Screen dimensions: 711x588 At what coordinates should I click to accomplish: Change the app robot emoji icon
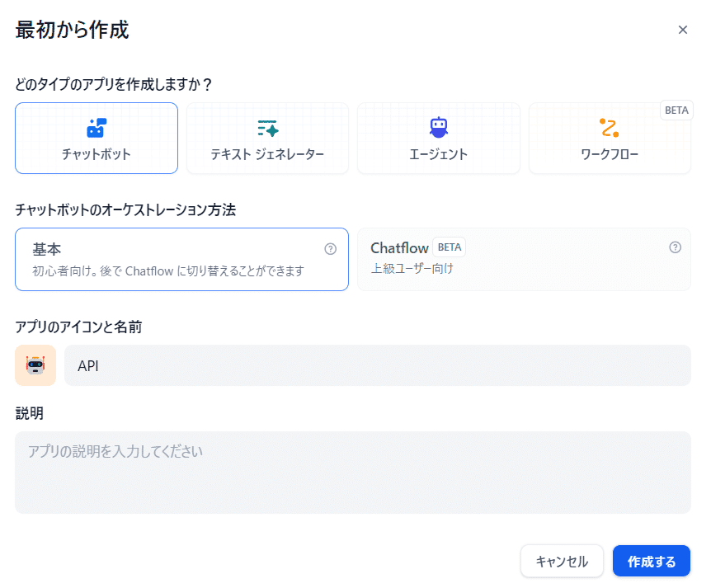tap(35, 365)
